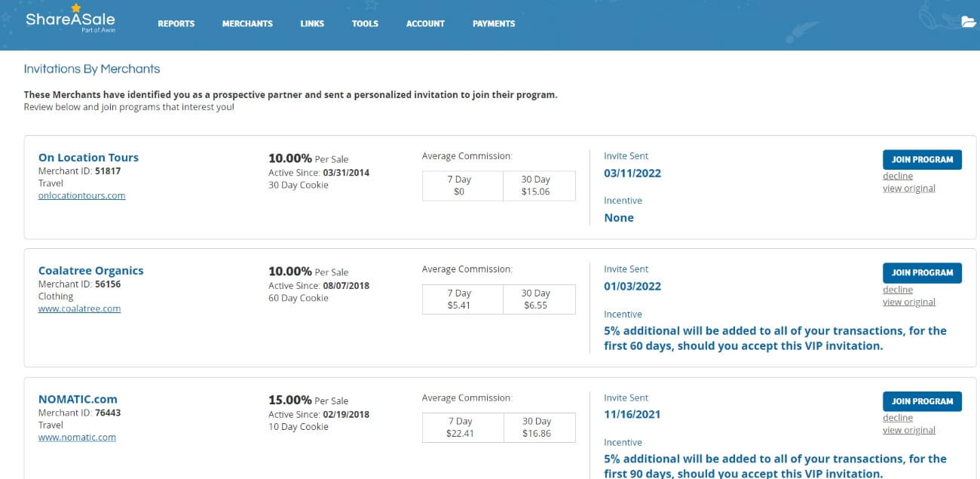View original invite from On Location Tours
The width and height of the screenshot is (980, 479).
909,189
